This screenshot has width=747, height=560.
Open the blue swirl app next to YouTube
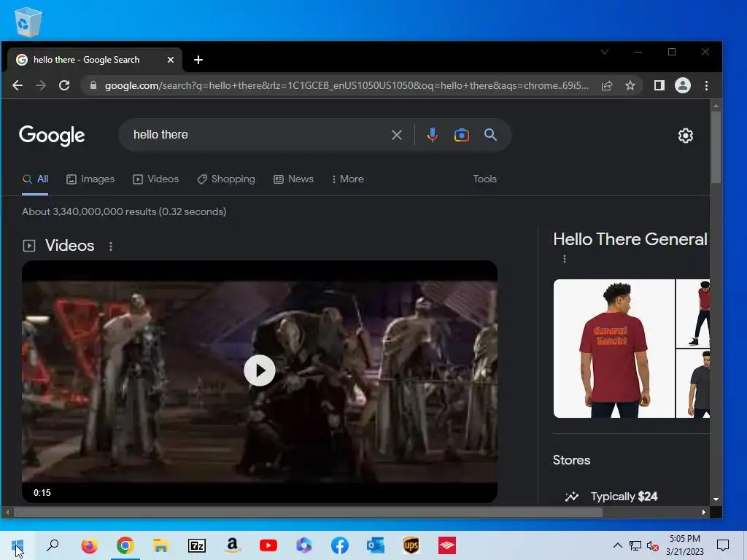(304, 545)
